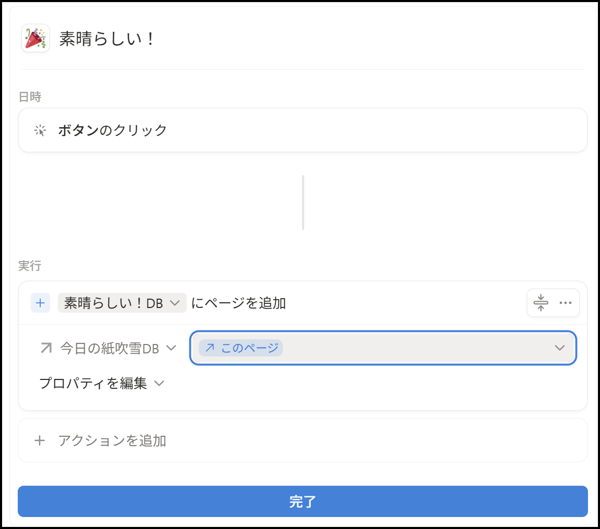Click the blue plus icon before 素晴らしい！DB
The width and height of the screenshot is (600, 529).
pyautogui.click(x=40, y=303)
